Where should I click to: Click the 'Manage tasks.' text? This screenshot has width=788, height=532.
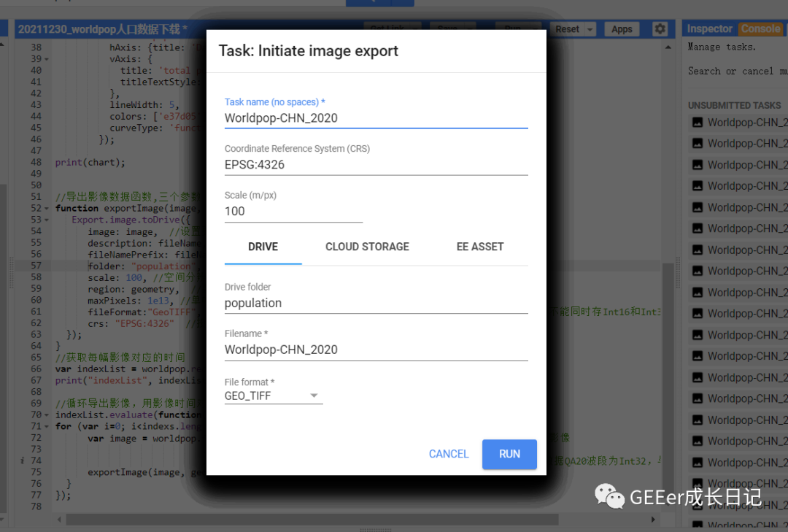click(x=721, y=47)
